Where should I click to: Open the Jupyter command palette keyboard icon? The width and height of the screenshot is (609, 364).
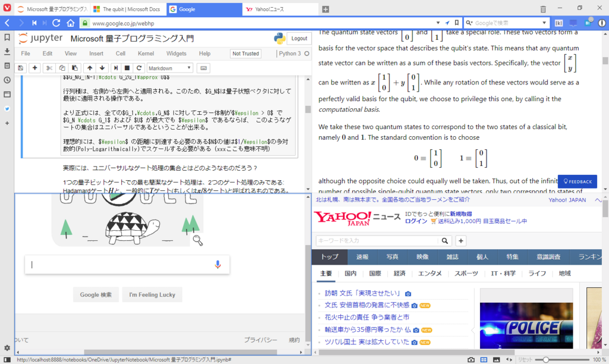203,68
